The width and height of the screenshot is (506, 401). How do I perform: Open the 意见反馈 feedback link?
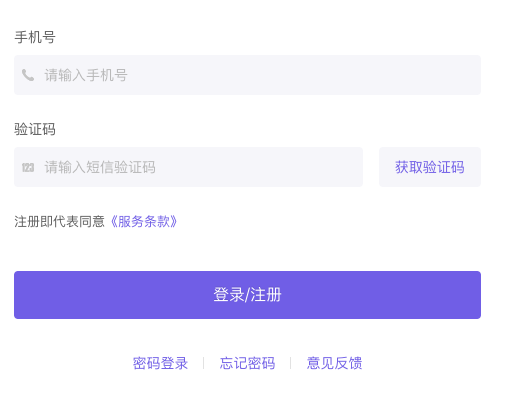[334, 363]
